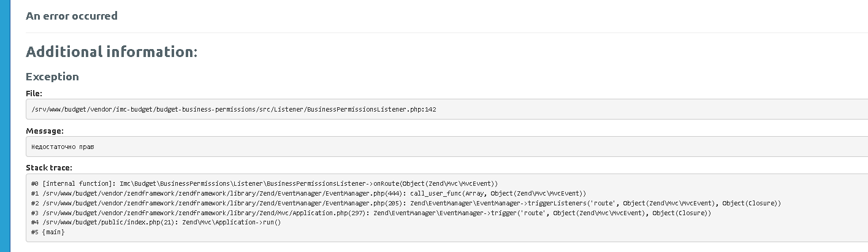Click the "Exception" subheading
The image size is (868, 252).
tap(52, 77)
